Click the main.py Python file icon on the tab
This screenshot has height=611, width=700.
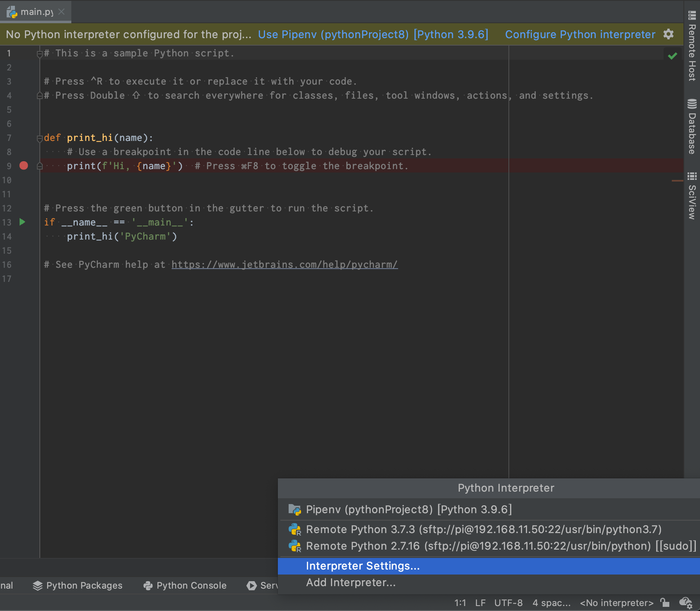click(x=12, y=12)
